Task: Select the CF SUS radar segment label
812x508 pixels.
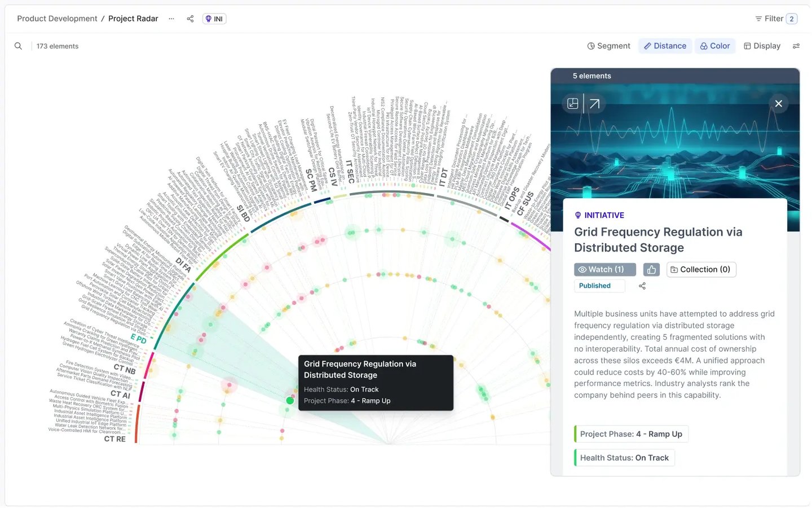Action: tap(525, 203)
